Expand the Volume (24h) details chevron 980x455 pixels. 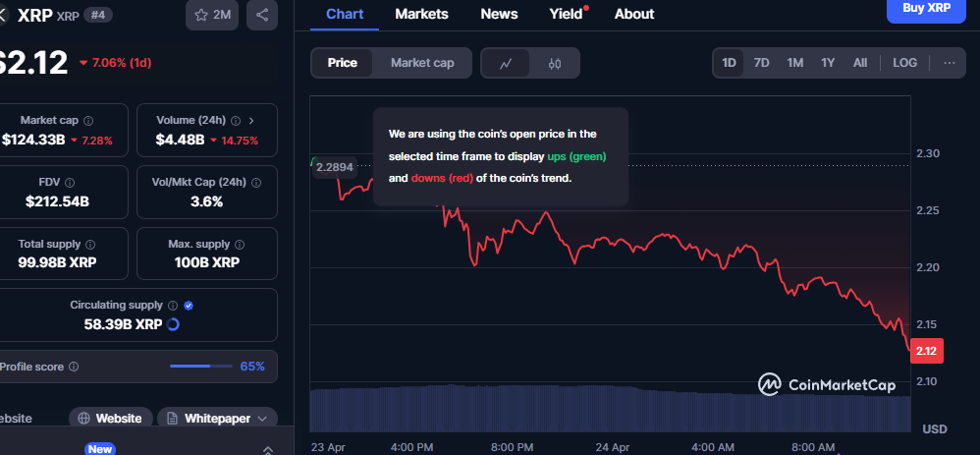[252, 120]
